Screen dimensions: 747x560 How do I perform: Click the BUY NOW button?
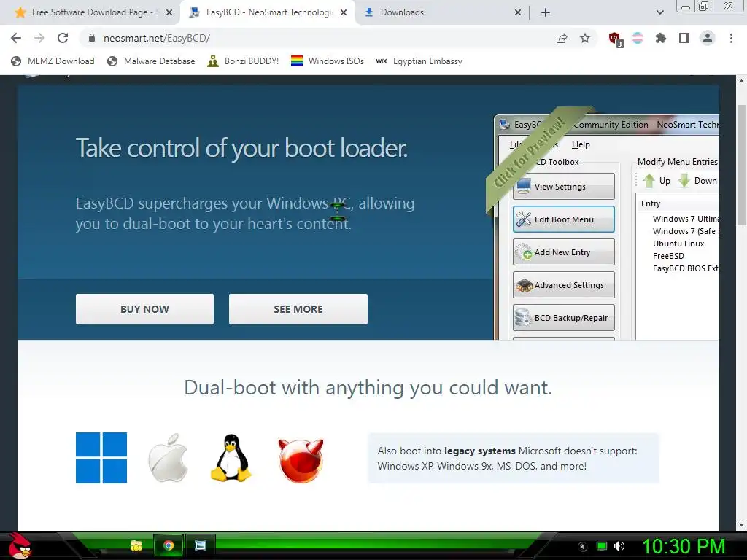[x=145, y=309]
